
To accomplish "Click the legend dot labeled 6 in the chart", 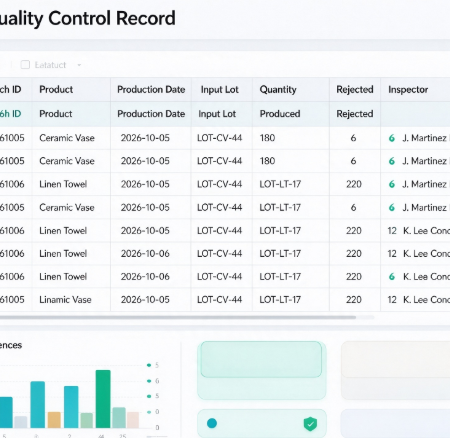I will click(149, 381).
